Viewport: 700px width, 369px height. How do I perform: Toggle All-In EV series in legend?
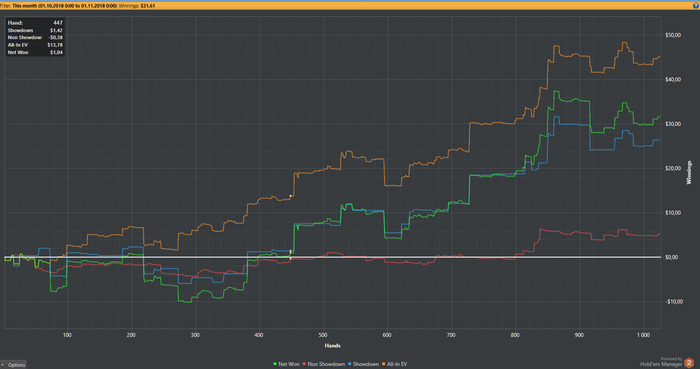point(394,364)
